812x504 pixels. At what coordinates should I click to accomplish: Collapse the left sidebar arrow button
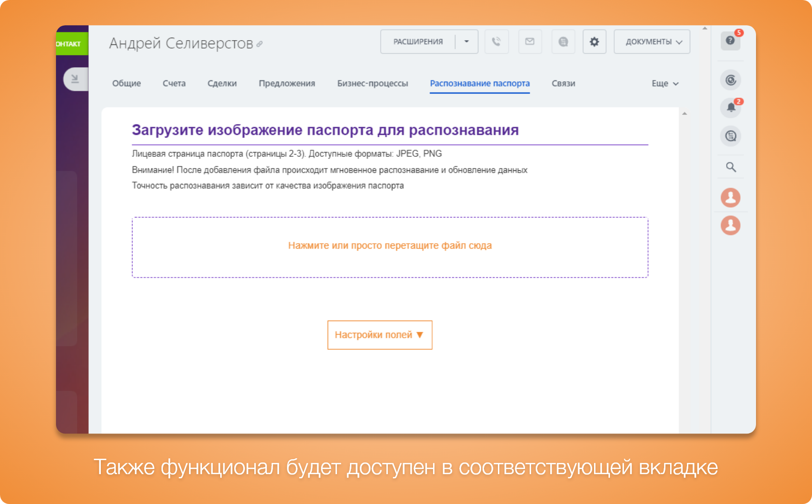[75, 79]
